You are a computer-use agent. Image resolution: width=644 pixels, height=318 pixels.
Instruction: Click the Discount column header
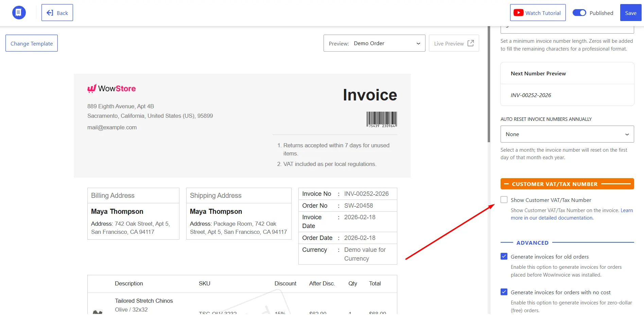(x=285, y=283)
